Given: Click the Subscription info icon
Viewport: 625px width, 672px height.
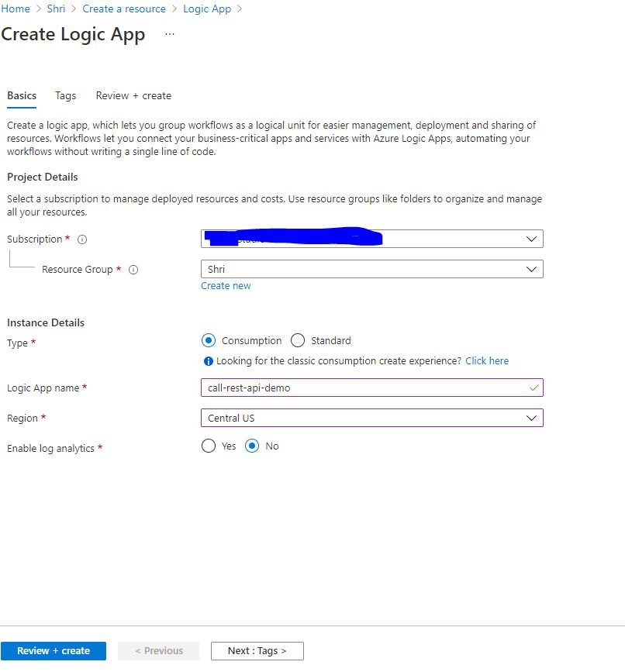Looking at the screenshot, I should point(81,240).
